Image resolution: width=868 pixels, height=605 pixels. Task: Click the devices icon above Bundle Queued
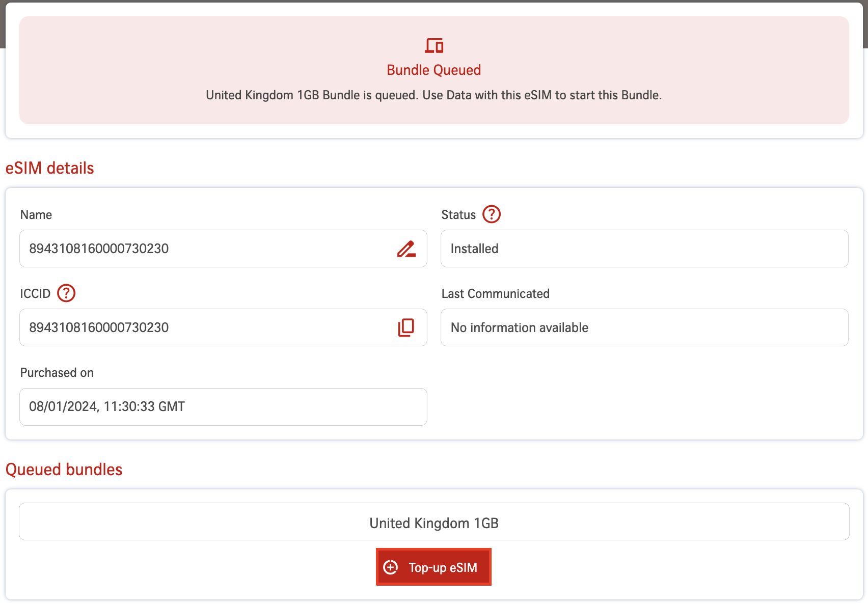434,46
